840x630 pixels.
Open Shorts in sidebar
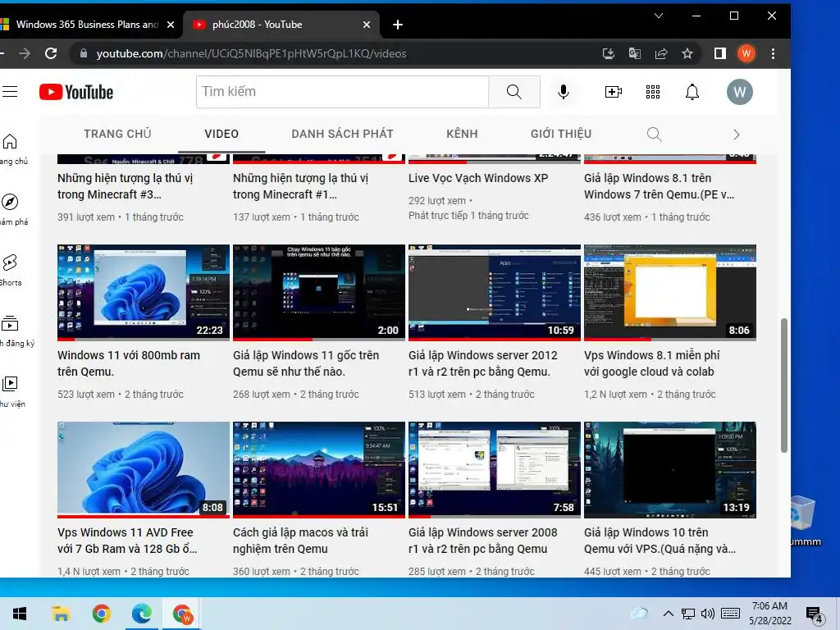pos(11,270)
